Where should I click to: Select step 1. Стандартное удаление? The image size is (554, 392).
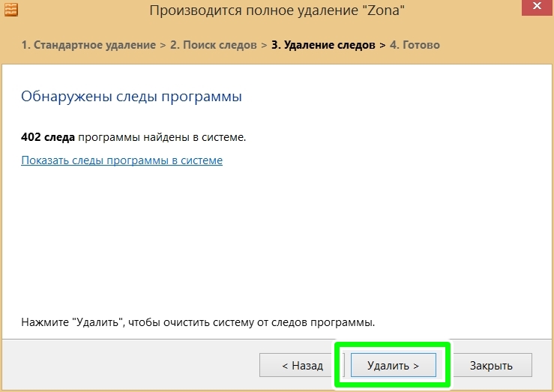88,45
